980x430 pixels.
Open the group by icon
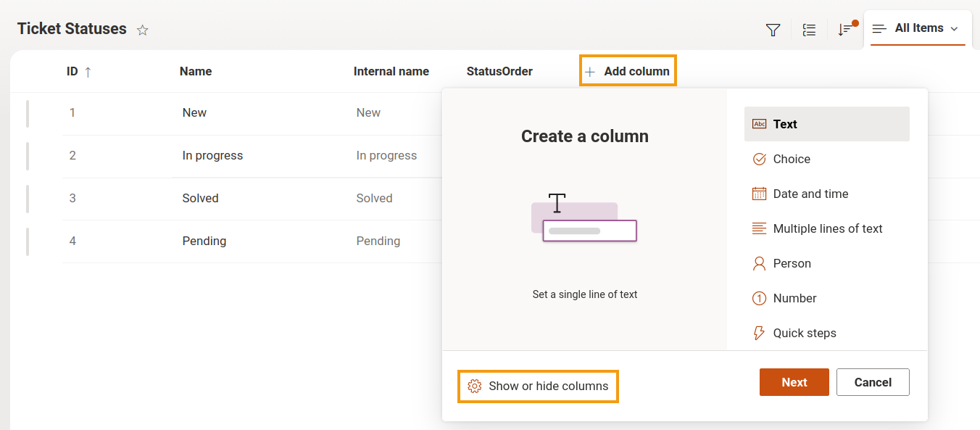point(810,30)
